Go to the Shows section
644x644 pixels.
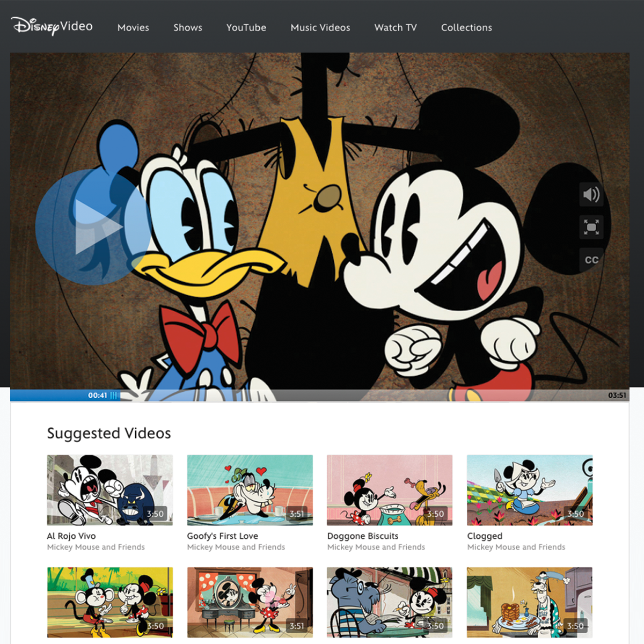[188, 27]
